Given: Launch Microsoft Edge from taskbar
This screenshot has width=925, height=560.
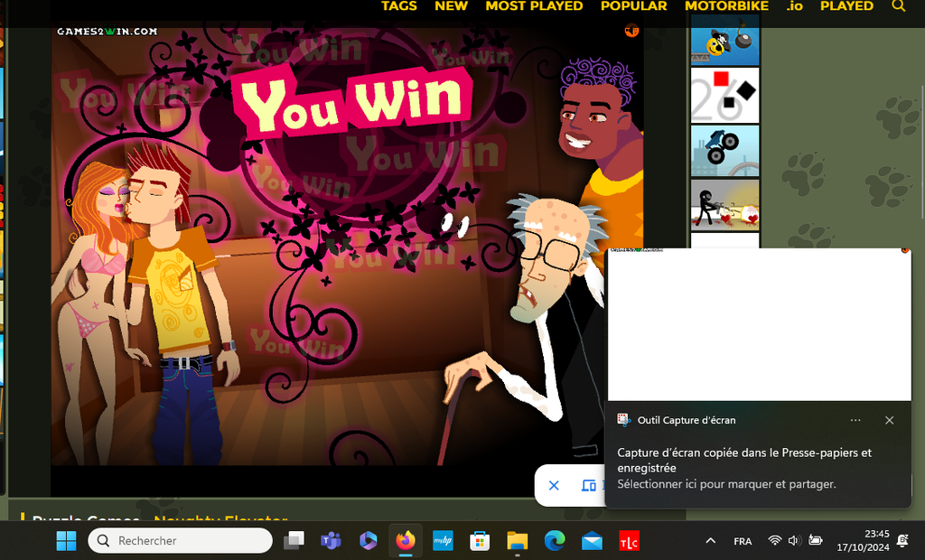Looking at the screenshot, I should click(555, 540).
